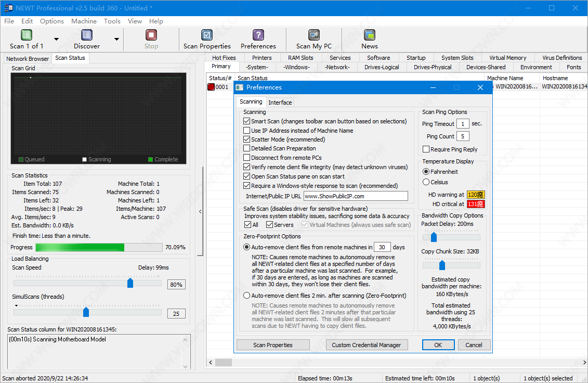588x383 pixels.
Task: Click the auto-remove days input field
Action: (382, 247)
